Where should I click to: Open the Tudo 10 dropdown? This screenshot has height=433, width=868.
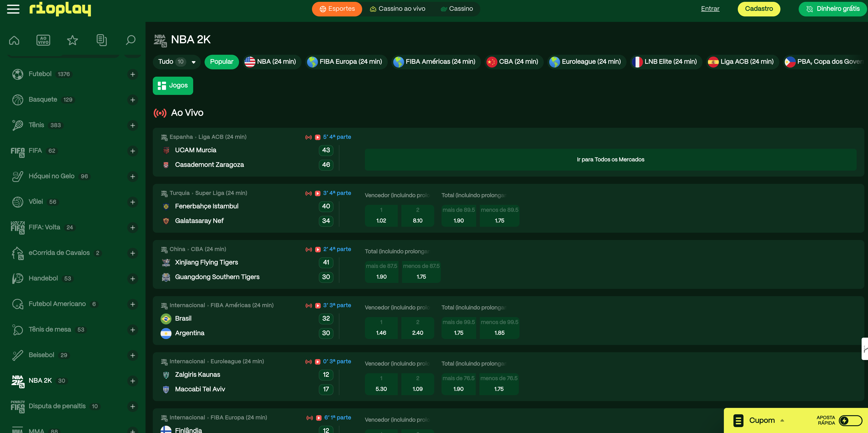[177, 62]
